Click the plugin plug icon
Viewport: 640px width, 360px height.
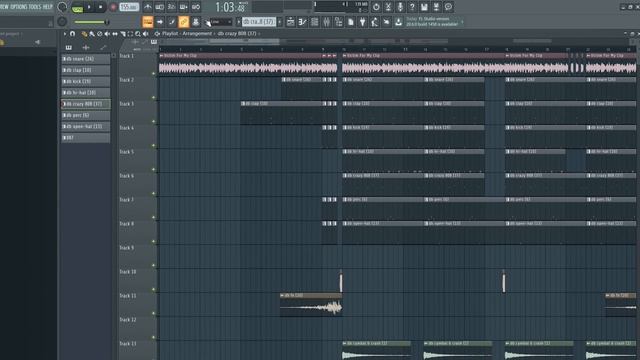coord(362,22)
